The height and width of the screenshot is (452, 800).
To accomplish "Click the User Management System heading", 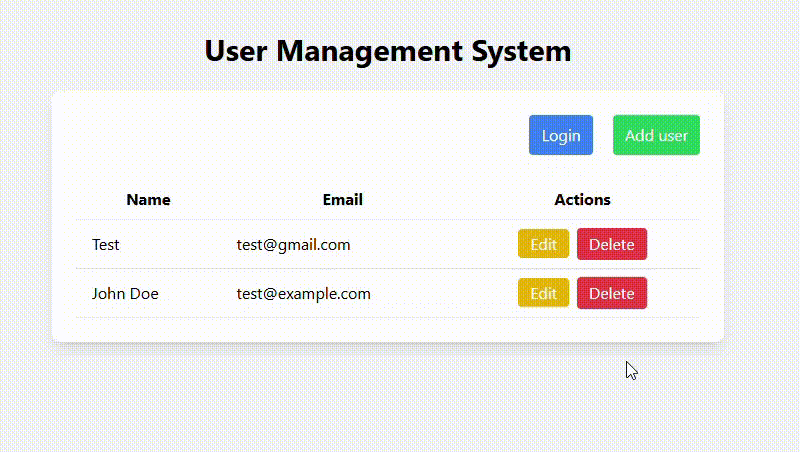I will point(388,51).
